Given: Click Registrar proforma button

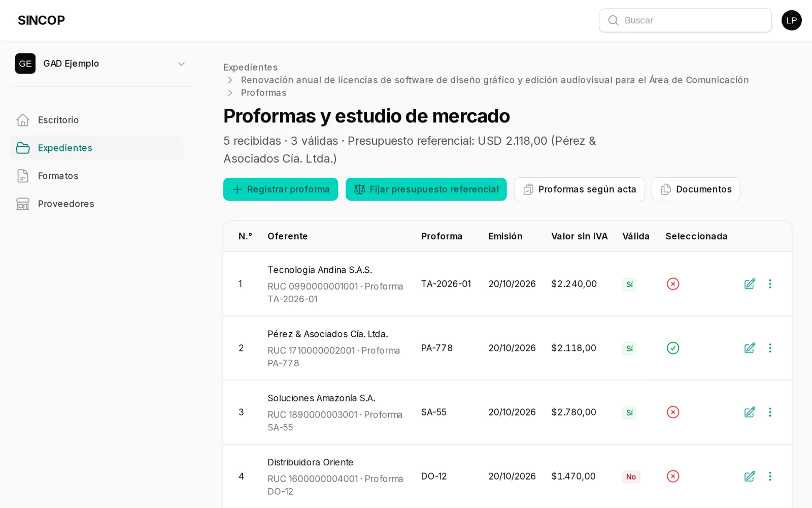Looking at the screenshot, I should pyautogui.click(x=281, y=189).
